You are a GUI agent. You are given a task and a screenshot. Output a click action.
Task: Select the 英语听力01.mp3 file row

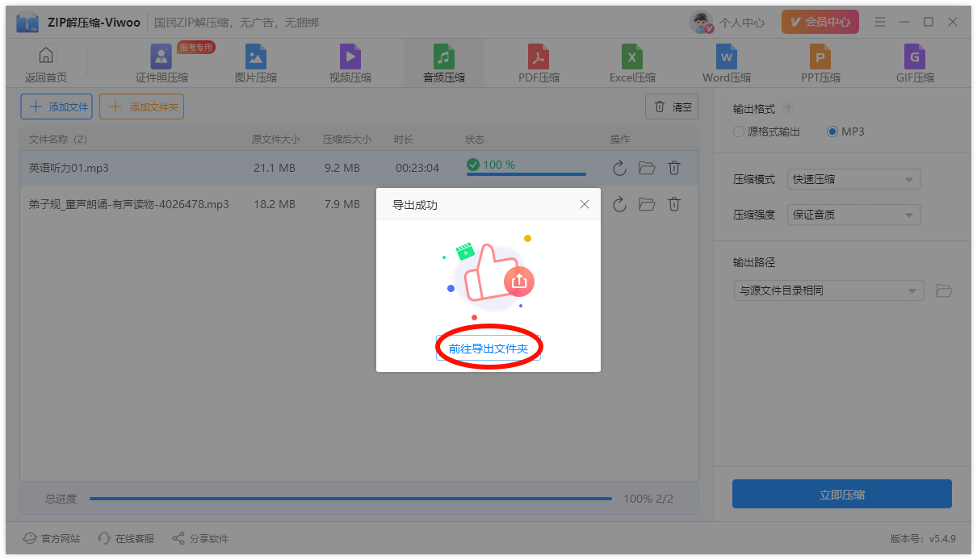coord(359,168)
